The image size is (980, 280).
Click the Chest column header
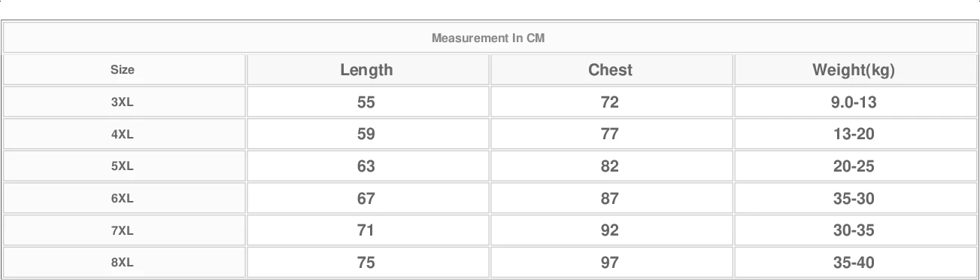pyautogui.click(x=610, y=70)
